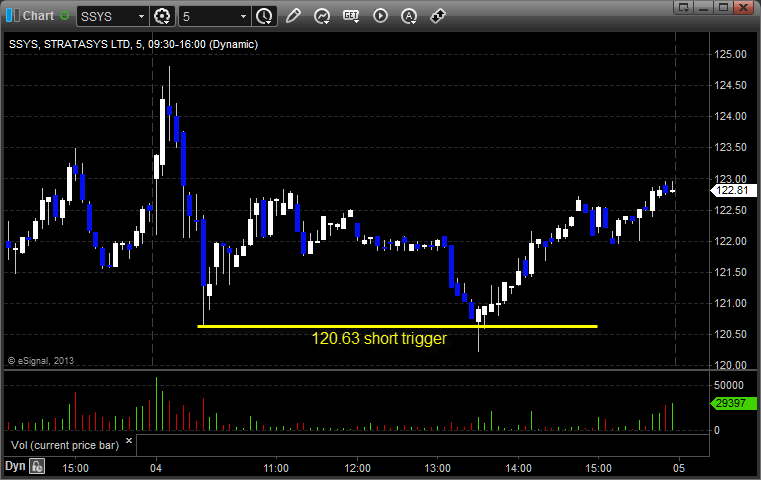Open the symbol settings gear menu
The image size is (761, 480).
[162, 17]
